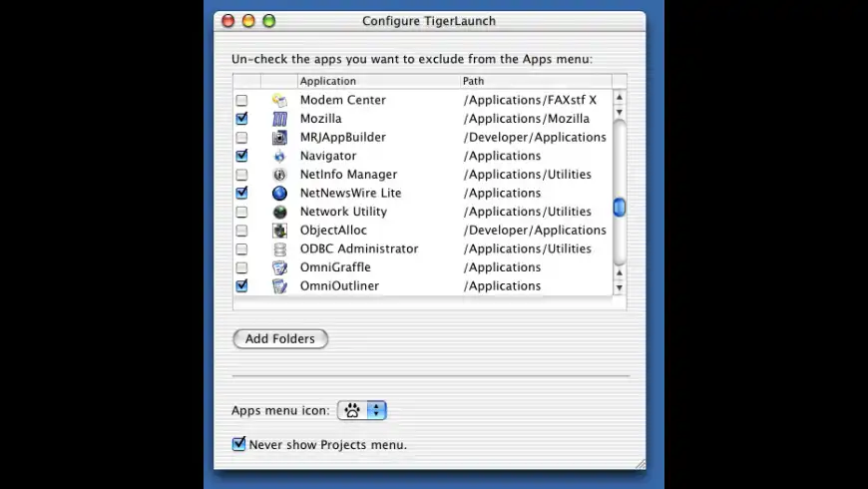Click the Add Folders button
Image resolution: width=868 pixels, height=489 pixels.
coord(280,339)
